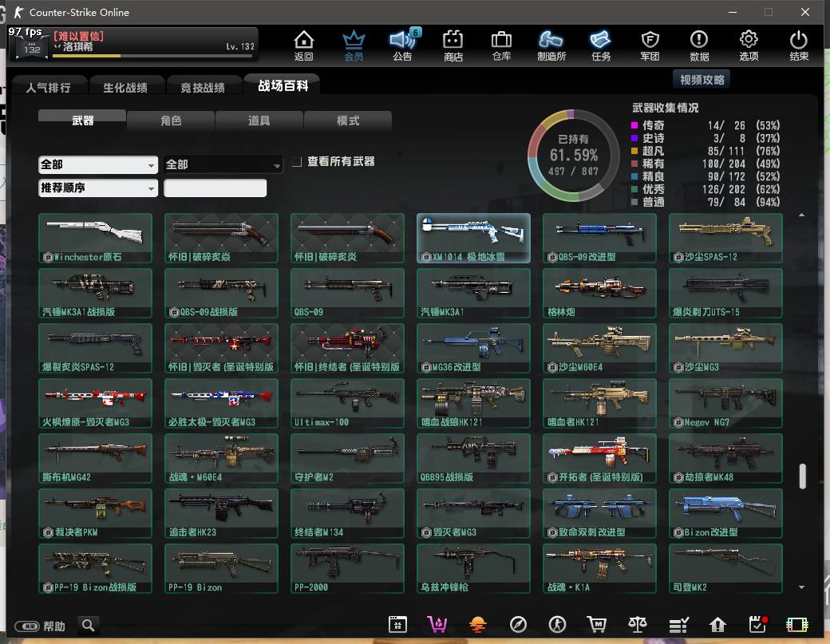Select the XM1014 极地冰雪 weapon card

tap(473, 238)
